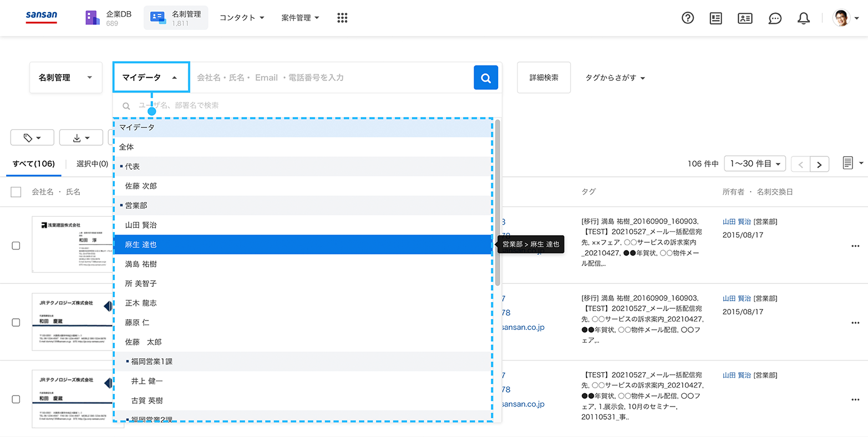Click the タグ column header

click(x=588, y=192)
